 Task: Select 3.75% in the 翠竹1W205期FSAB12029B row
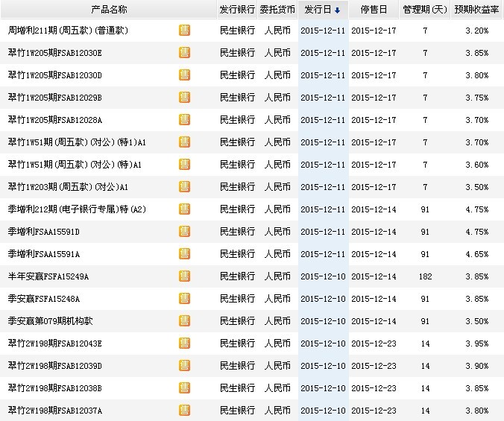[x=476, y=98]
